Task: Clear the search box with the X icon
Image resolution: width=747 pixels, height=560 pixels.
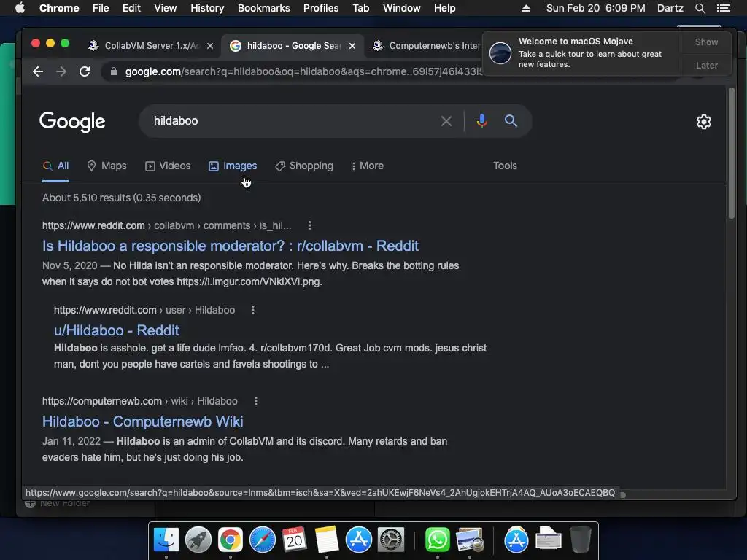Action: pyautogui.click(x=446, y=121)
